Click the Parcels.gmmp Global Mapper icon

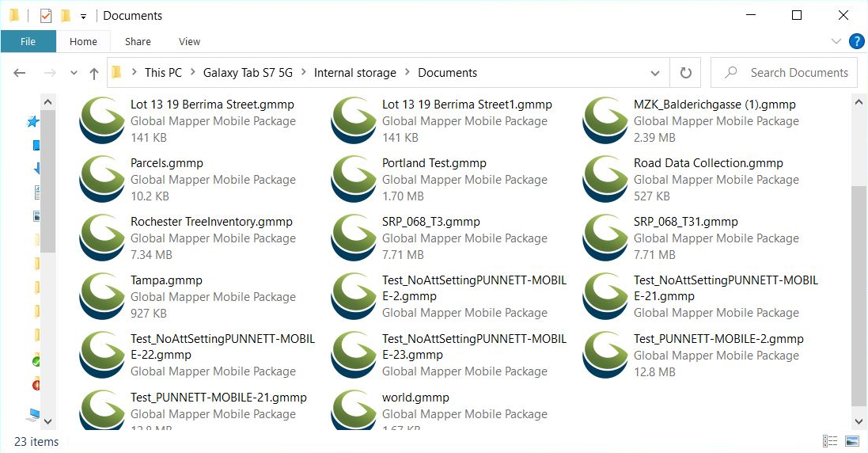pyautogui.click(x=103, y=179)
